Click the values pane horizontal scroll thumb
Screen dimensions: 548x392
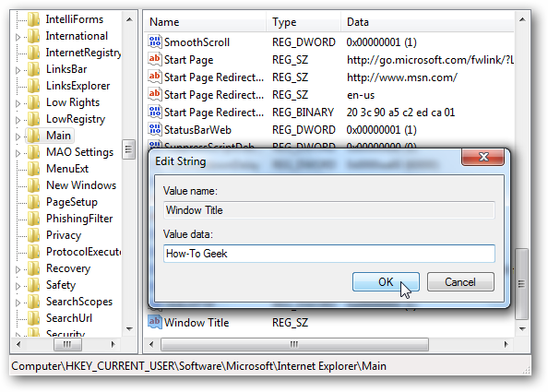pos(294,344)
